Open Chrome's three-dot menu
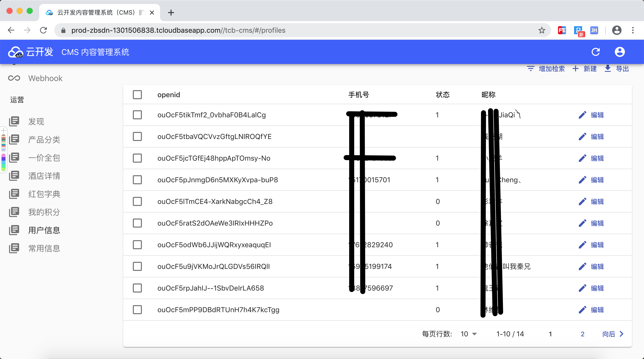The height and width of the screenshot is (359, 644). (x=633, y=30)
